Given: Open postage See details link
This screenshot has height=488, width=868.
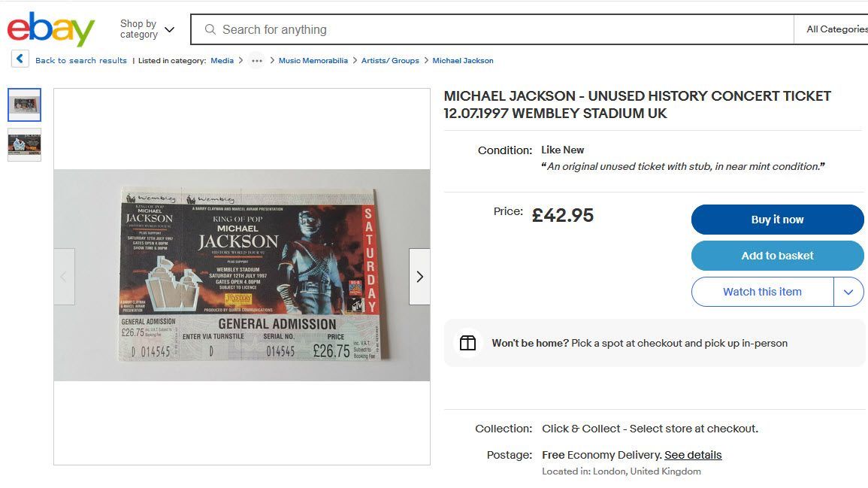Looking at the screenshot, I should coord(693,455).
